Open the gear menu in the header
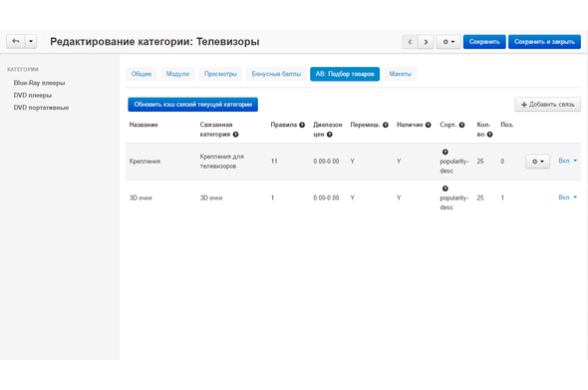Image resolution: width=588 pixels, height=390 pixels. (448, 42)
